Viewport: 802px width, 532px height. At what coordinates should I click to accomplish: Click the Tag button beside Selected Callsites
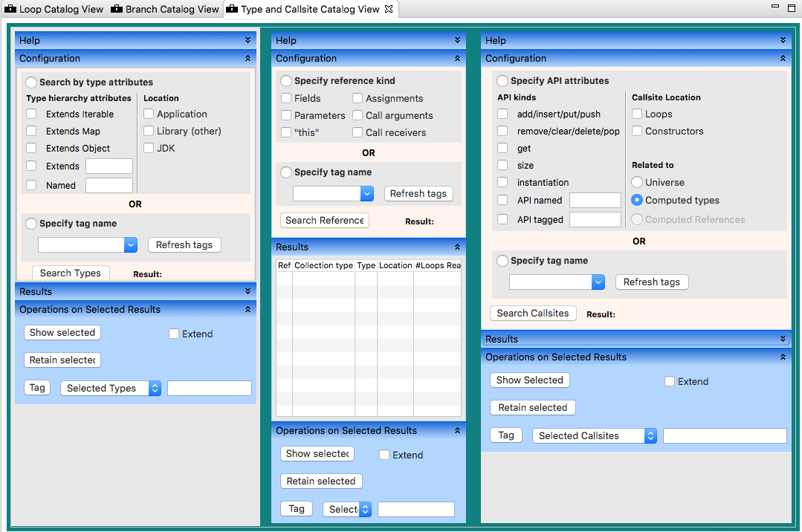506,435
